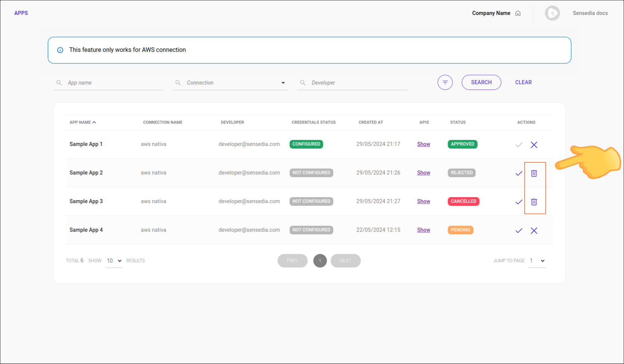
Task: Reject Sample App 4 with the X icon
Action: [x=534, y=230]
